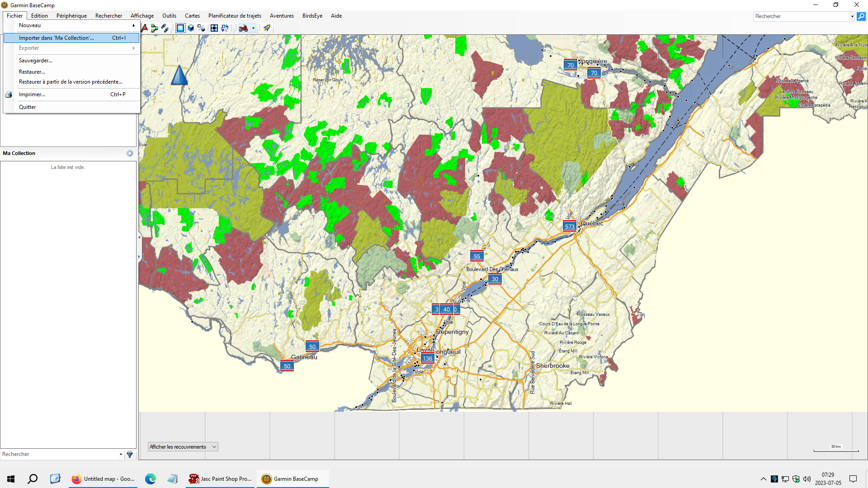
Task: Open the Cartes menu
Action: pyautogui.click(x=192, y=16)
